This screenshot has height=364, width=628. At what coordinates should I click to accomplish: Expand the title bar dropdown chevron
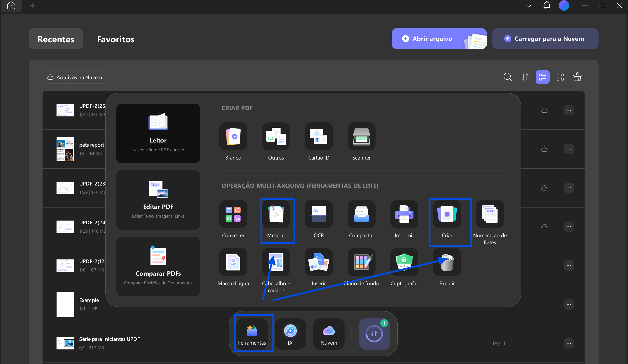click(529, 5)
